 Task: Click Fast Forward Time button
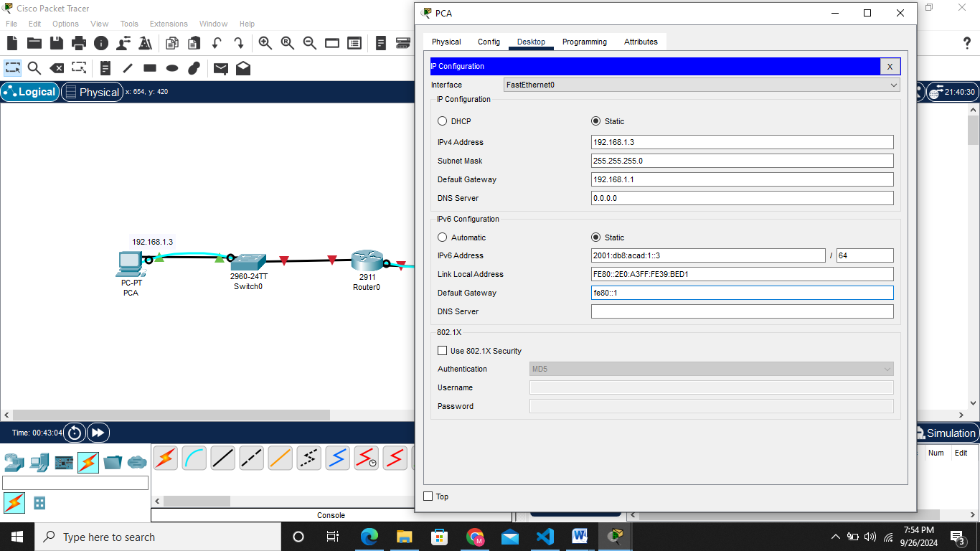[x=98, y=433]
